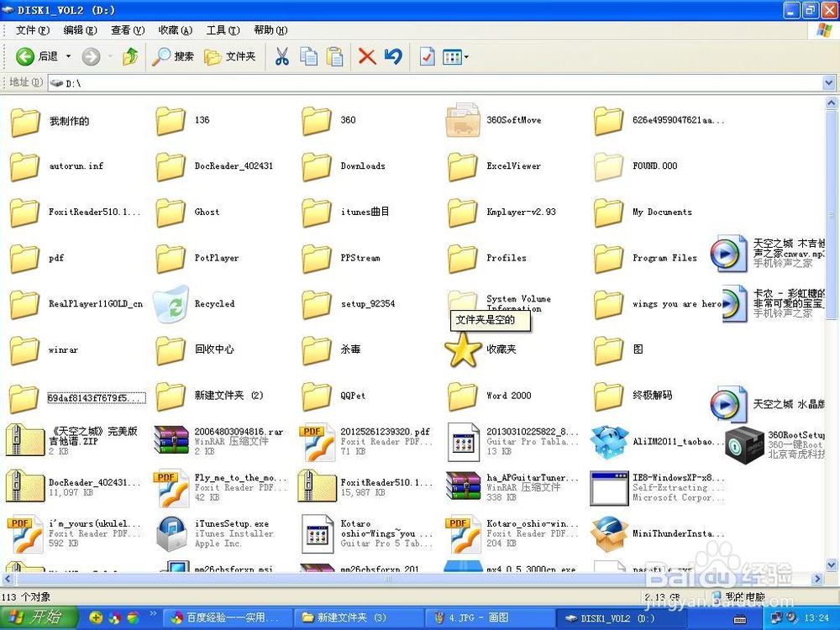Select the Recycled recycle bin icon
The width and height of the screenshot is (840, 630).
[171, 304]
